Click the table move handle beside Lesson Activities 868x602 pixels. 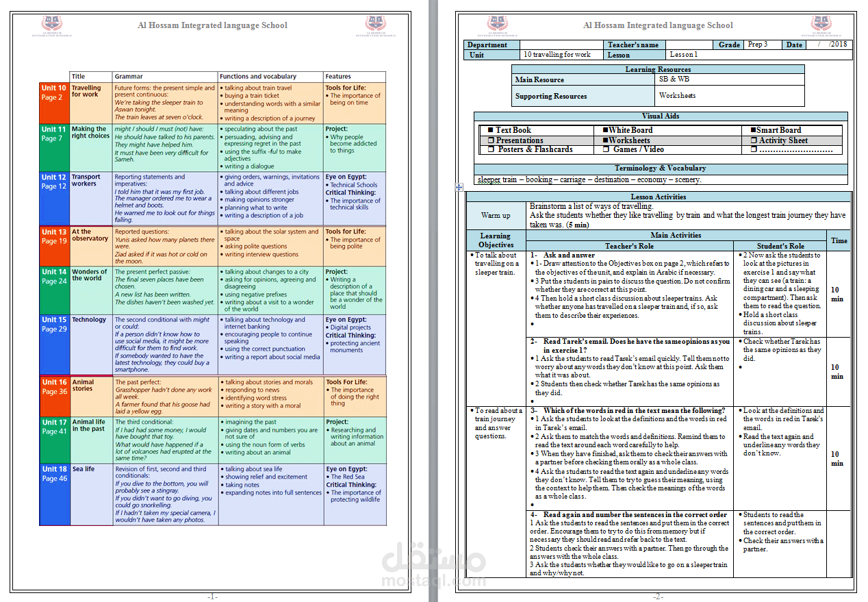click(459, 187)
